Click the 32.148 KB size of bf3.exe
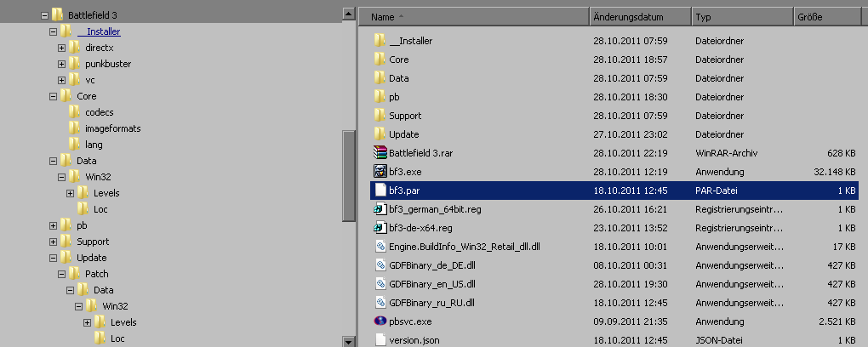 pos(835,172)
